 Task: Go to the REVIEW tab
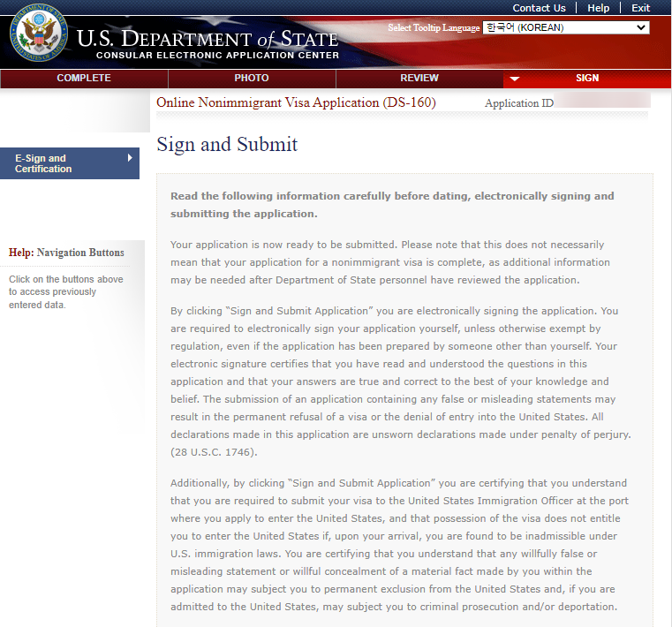click(x=419, y=78)
